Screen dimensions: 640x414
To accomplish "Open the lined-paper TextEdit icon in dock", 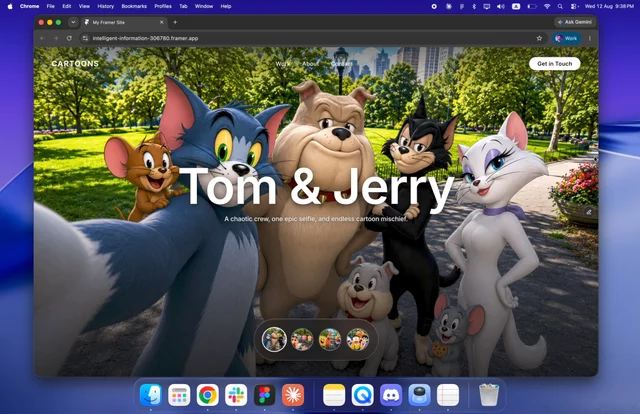I will (x=448, y=395).
